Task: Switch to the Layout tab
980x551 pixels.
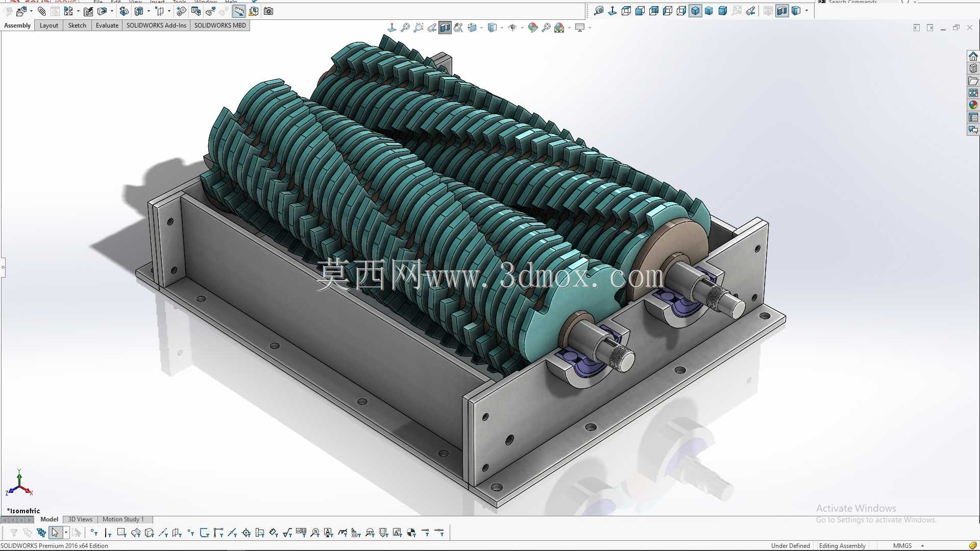Action: pos(49,26)
